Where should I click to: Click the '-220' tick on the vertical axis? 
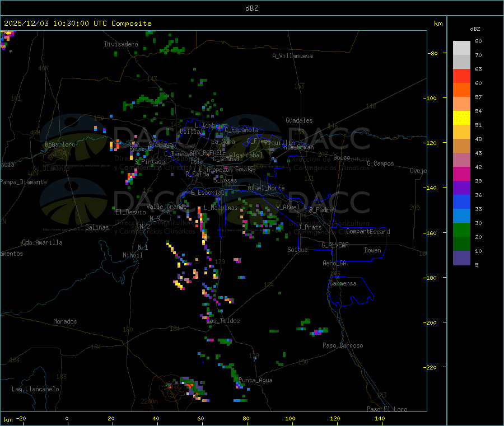point(430,367)
